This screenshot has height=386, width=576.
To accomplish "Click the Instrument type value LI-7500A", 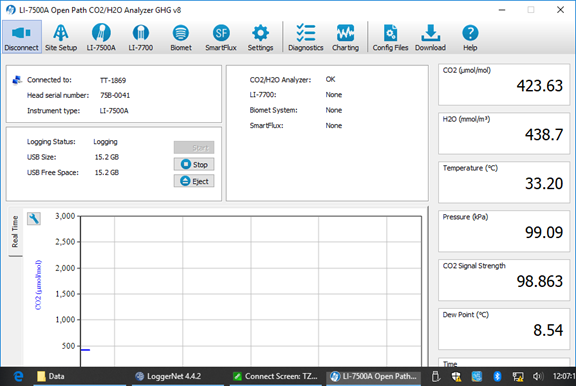I will click(114, 111).
